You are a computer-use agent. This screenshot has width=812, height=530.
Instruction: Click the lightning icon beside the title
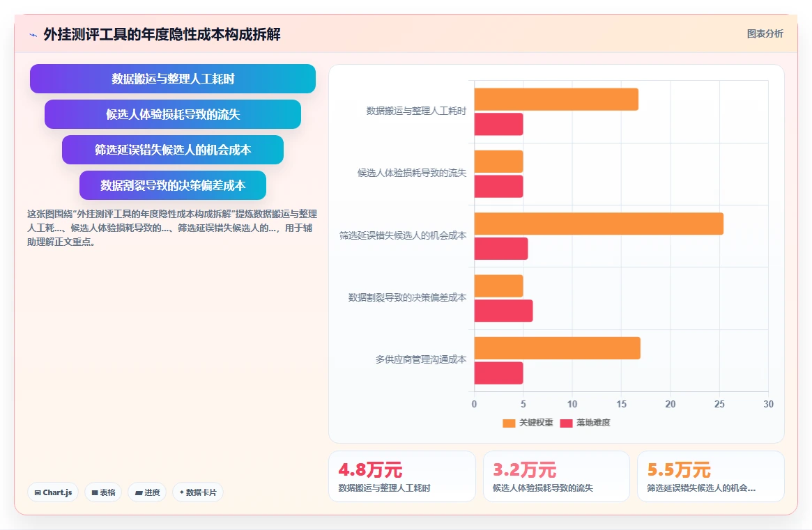point(33,36)
